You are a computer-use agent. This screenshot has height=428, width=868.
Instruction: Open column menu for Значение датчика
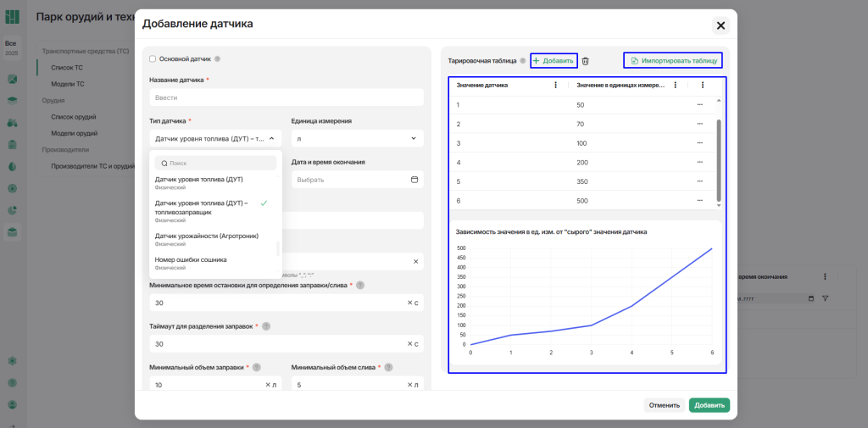[x=555, y=85]
